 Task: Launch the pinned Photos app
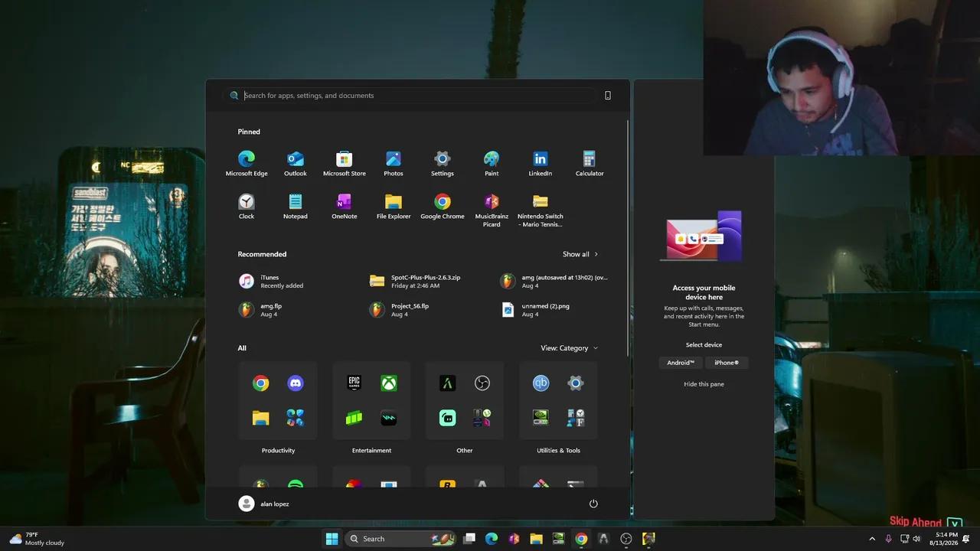[x=394, y=164]
